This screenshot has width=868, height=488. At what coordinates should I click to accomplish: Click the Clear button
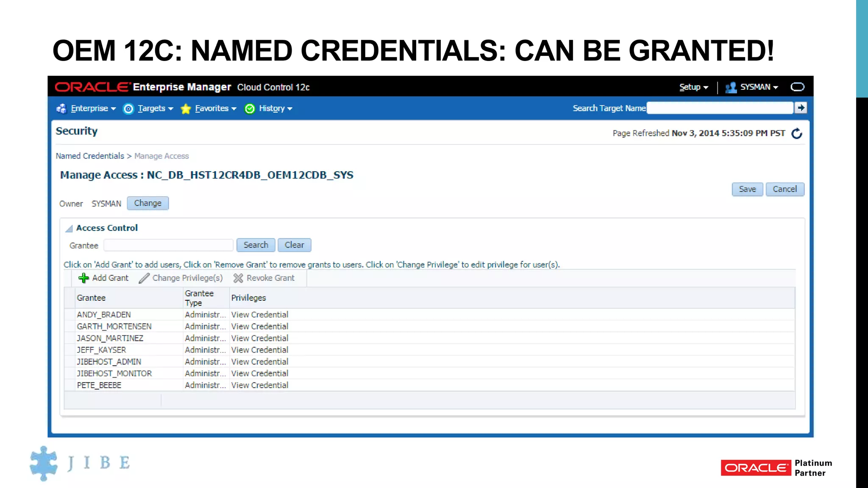294,245
